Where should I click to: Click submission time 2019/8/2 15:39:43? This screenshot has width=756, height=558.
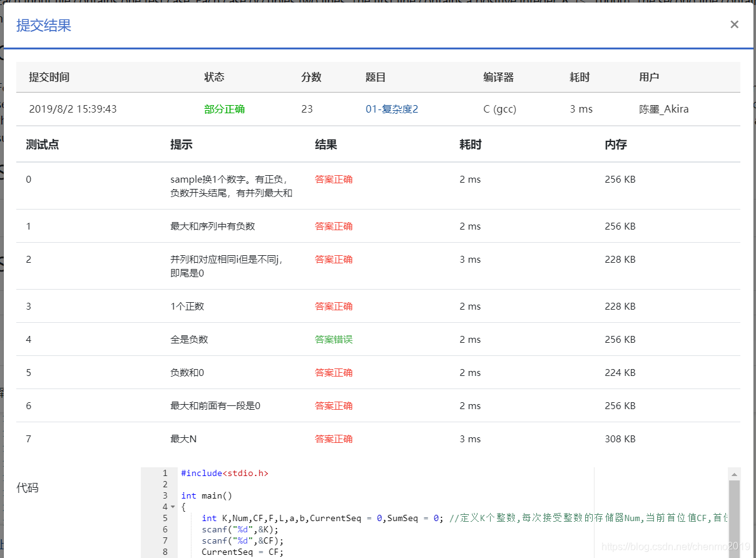73,109
